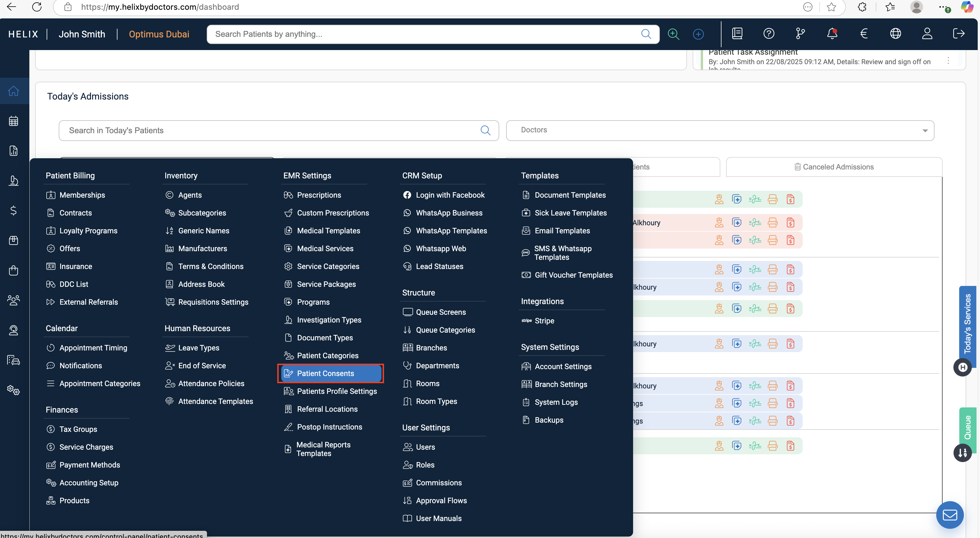Image resolution: width=980 pixels, height=538 pixels.
Task: Click the notification bell icon
Action: tap(832, 34)
